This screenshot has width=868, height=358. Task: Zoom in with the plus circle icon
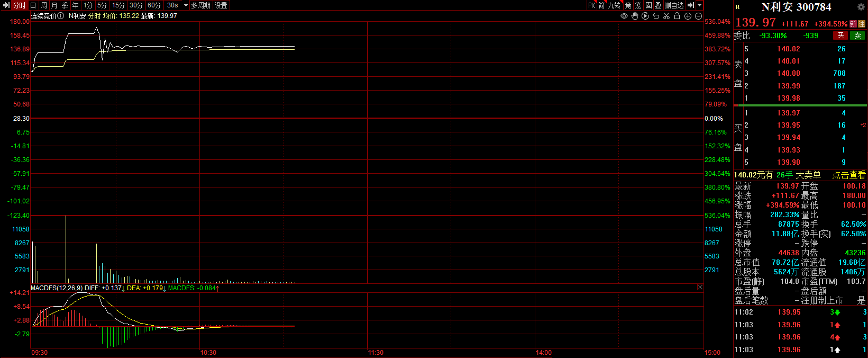point(688,16)
